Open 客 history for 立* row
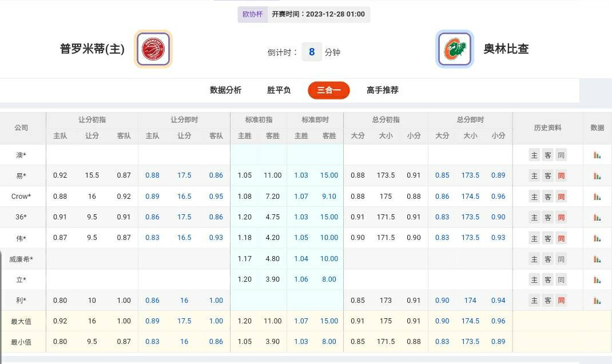This screenshot has height=364, width=612. (547, 280)
